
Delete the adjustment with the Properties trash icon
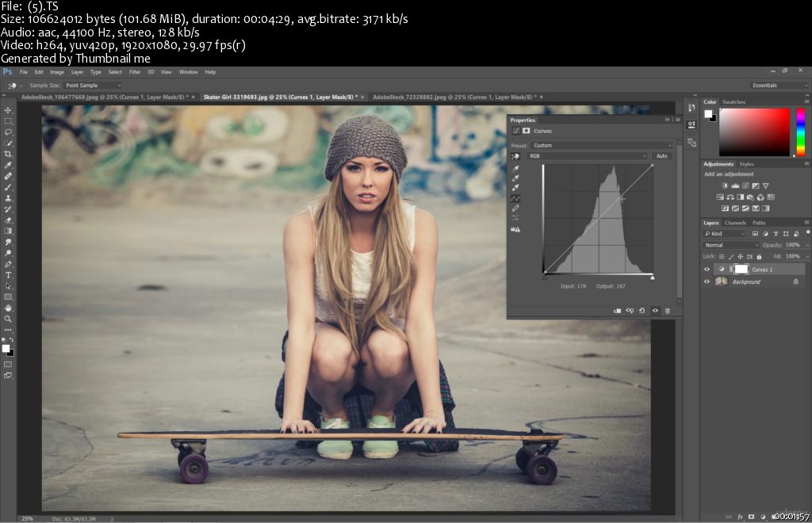pos(668,311)
